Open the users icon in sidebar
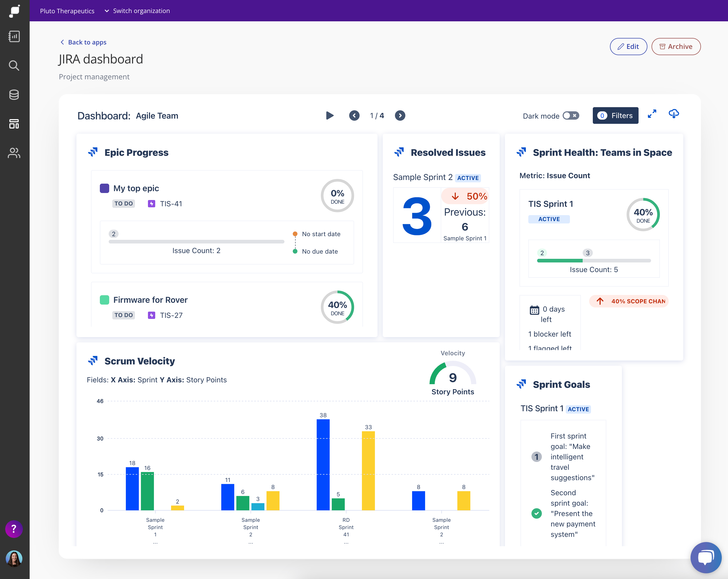This screenshot has height=579, width=728. pos(14,153)
